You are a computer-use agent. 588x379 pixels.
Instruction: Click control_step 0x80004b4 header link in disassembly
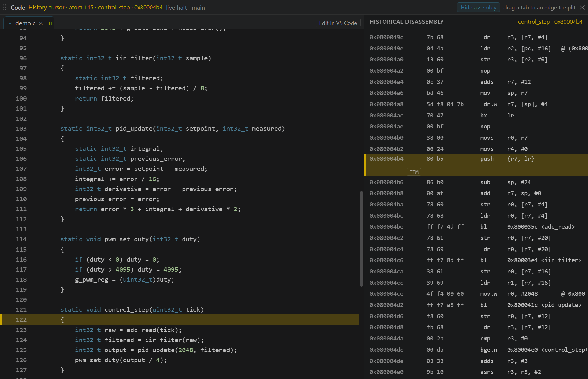click(550, 22)
